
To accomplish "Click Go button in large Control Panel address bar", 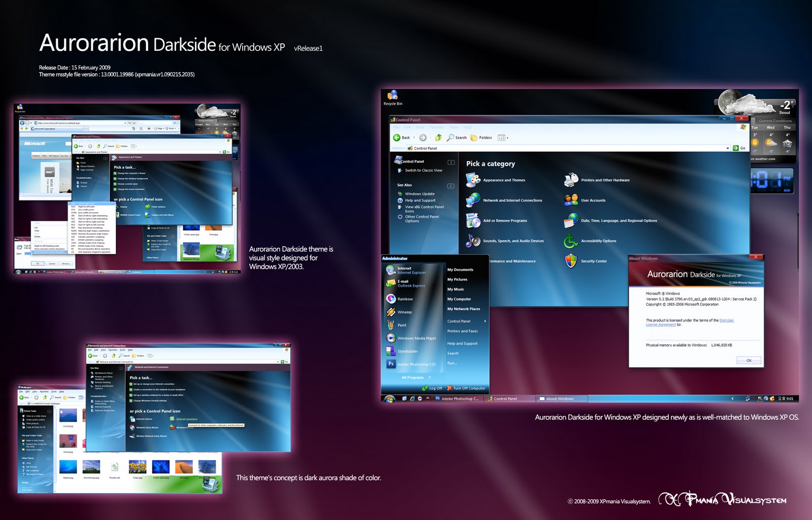I will tap(739, 148).
